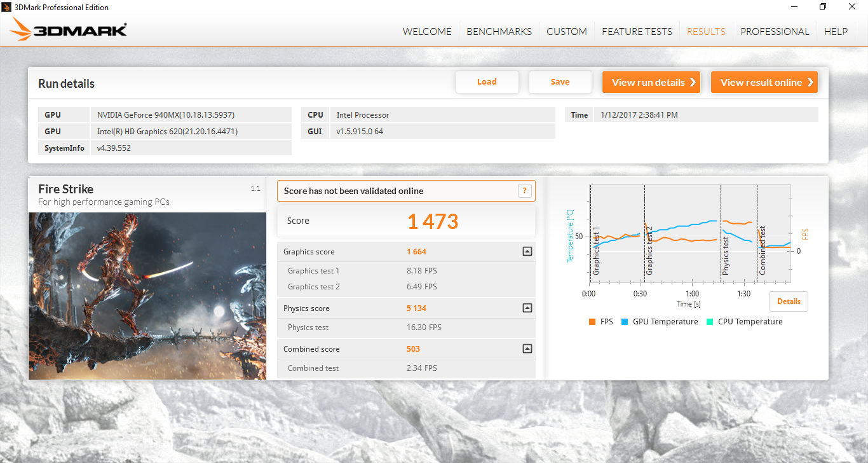Screen dimensions: 868x463
Task: Click the overall score 1 473
Action: click(433, 221)
